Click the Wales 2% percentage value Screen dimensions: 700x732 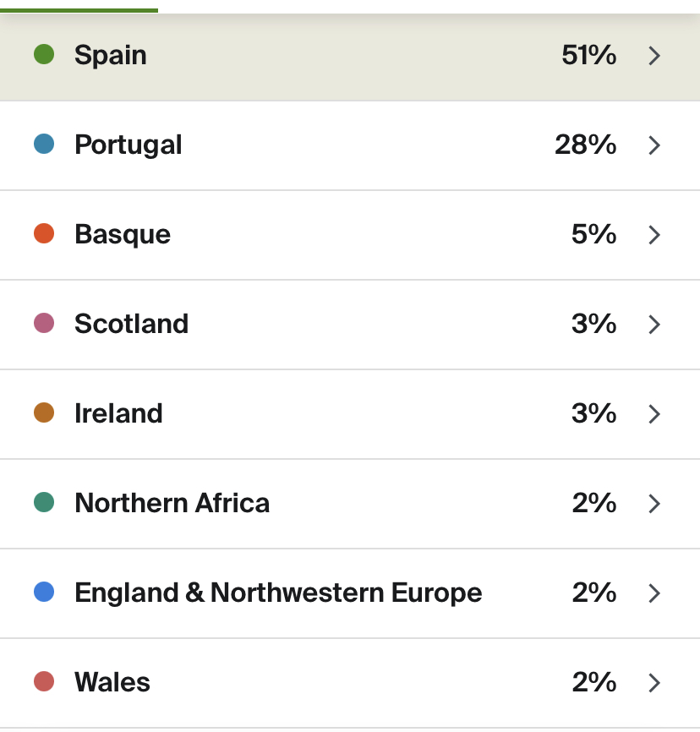click(594, 682)
